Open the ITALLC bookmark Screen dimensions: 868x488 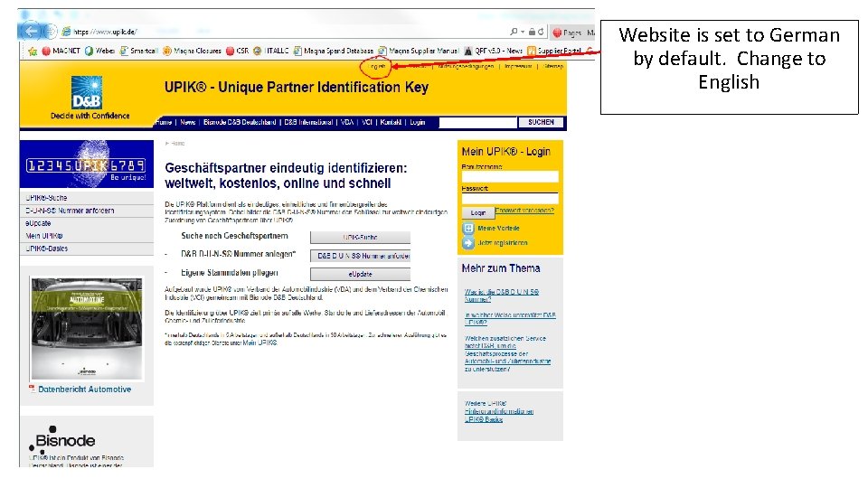pyautogui.click(x=271, y=51)
